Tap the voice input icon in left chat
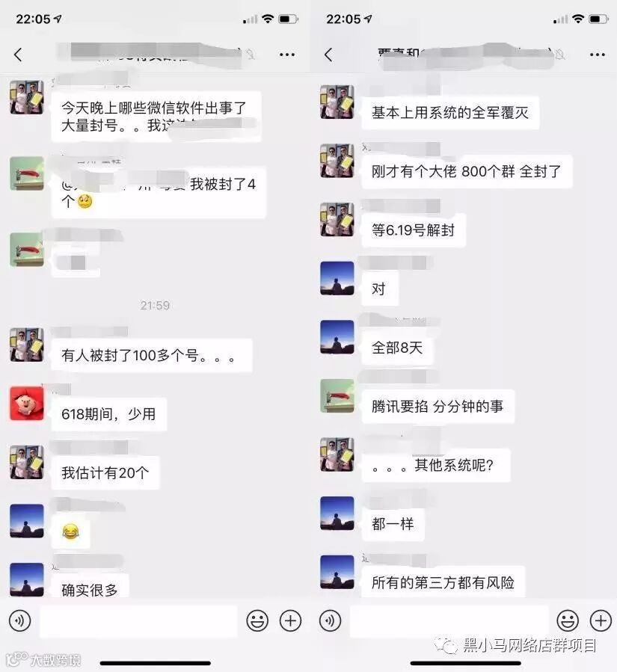This screenshot has height=672, width=617. tap(19, 620)
